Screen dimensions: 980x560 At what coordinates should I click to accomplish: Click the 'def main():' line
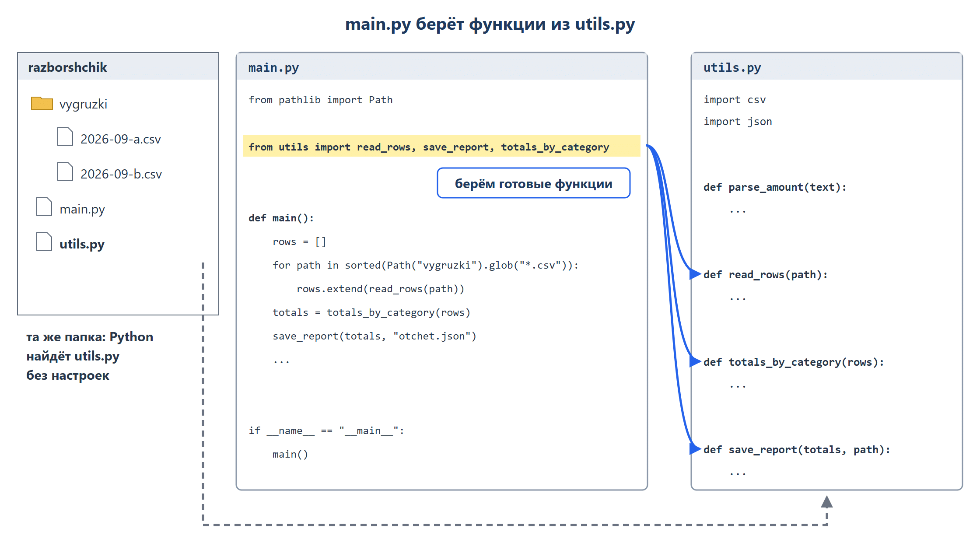coord(281,218)
